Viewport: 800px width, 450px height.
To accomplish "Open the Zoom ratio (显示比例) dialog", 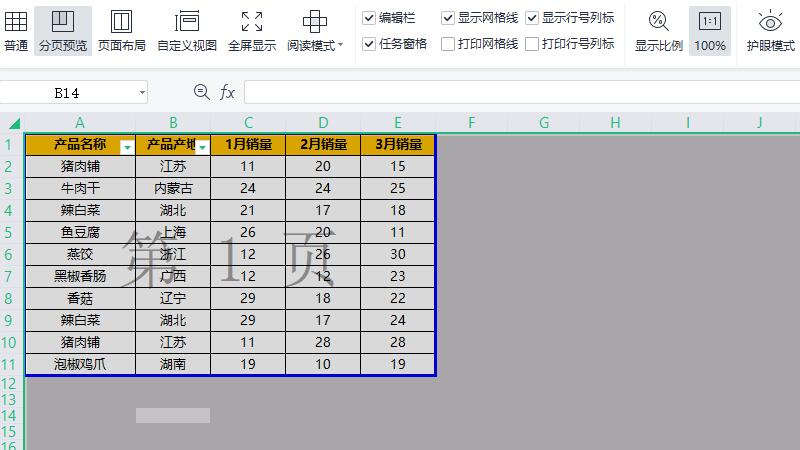I will tap(659, 30).
